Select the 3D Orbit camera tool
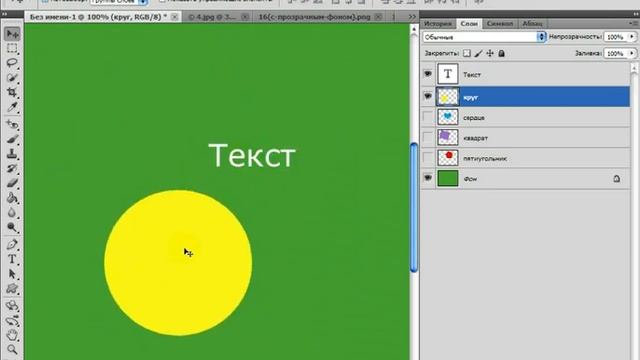The width and height of the screenshot is (640, 360). [12, 320]
